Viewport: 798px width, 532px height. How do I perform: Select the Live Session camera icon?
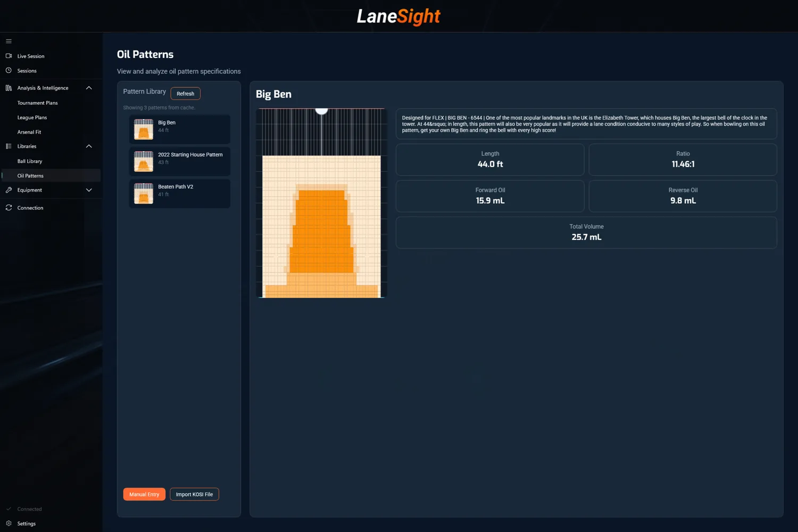coord(9,56)
